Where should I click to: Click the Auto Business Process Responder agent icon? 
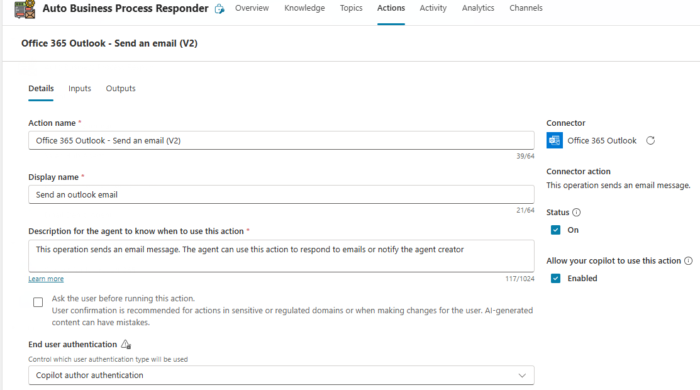pyautogui.click(x=25, y=9)
